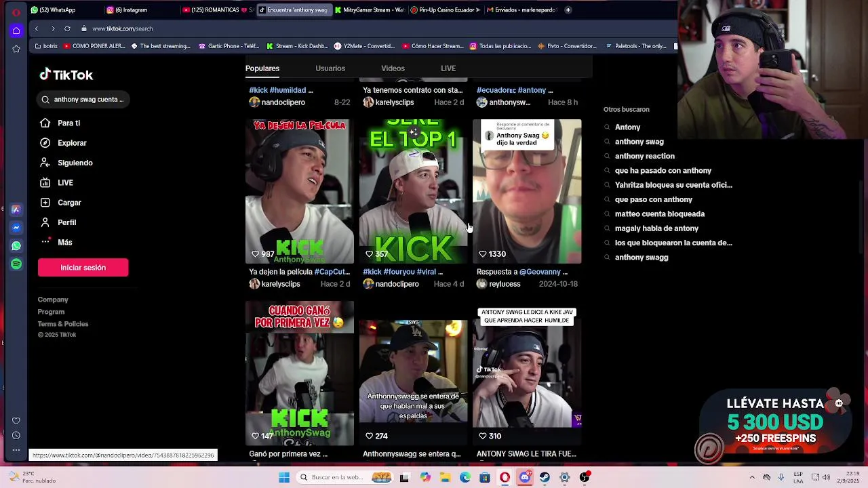Open 'Seré el Top 1' Kick video
The image size is (868, 488).
tap(413, 191)
